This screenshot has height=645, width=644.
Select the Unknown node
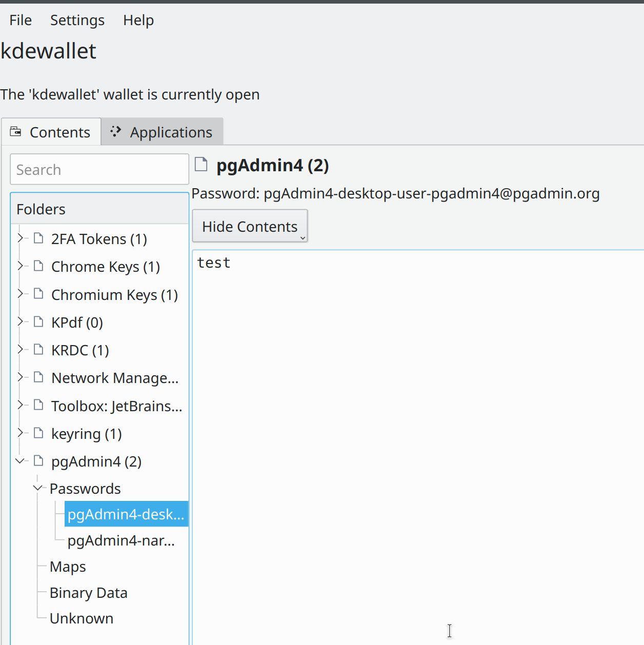point(82,618)
